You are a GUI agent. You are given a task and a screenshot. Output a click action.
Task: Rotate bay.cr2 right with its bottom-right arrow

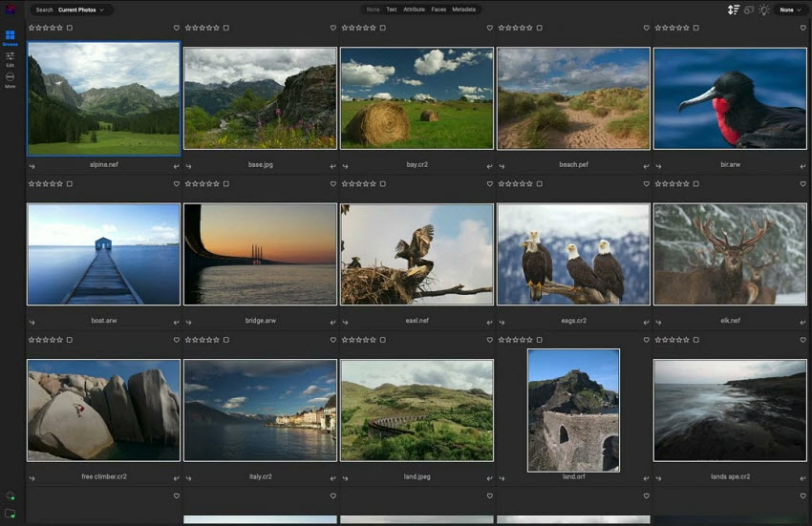(489, 166)
